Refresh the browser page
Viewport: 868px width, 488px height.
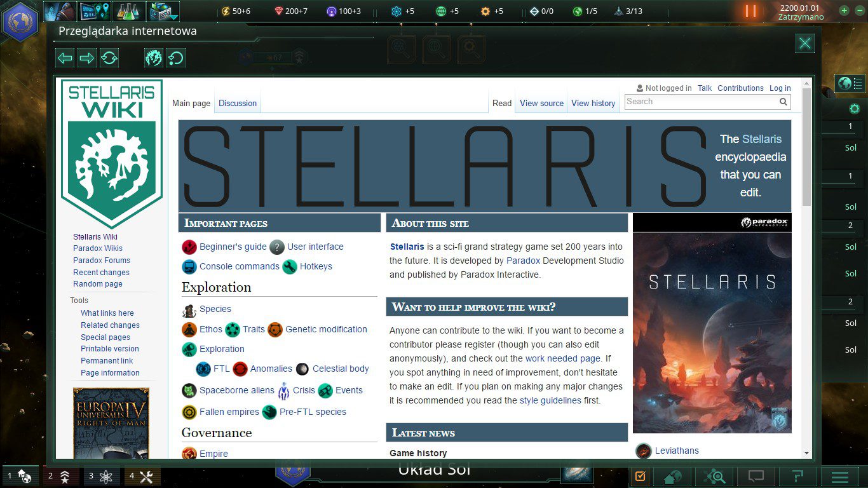tap(109, 58)
